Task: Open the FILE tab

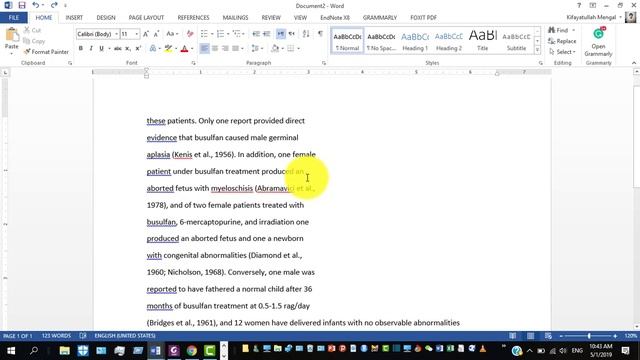Action: (13, 18)
